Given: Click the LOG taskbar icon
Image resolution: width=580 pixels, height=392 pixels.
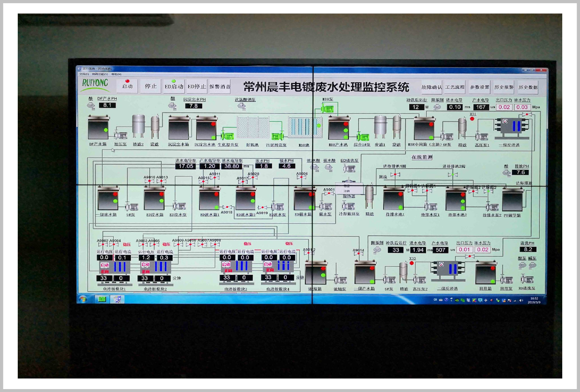Looking at the screenshot, I should click(x=102, y=299).
